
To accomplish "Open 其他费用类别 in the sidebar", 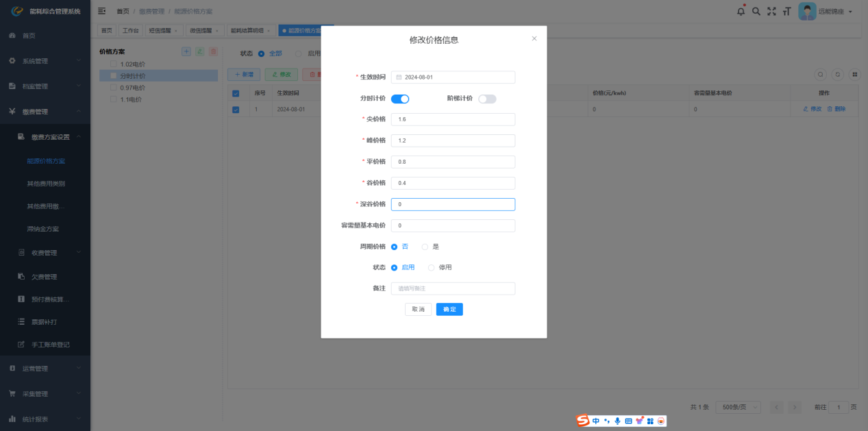I will [46, 184].
